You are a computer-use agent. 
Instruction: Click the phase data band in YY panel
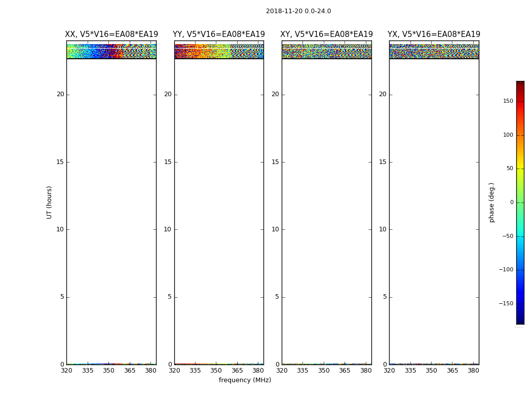(x=219, y=51)
